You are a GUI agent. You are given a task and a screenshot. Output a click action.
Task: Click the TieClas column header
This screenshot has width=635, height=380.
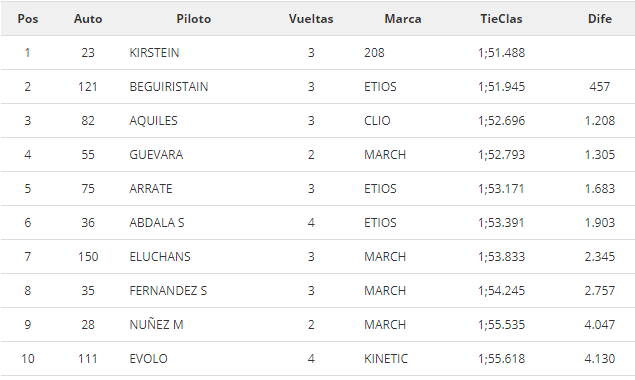501,19
